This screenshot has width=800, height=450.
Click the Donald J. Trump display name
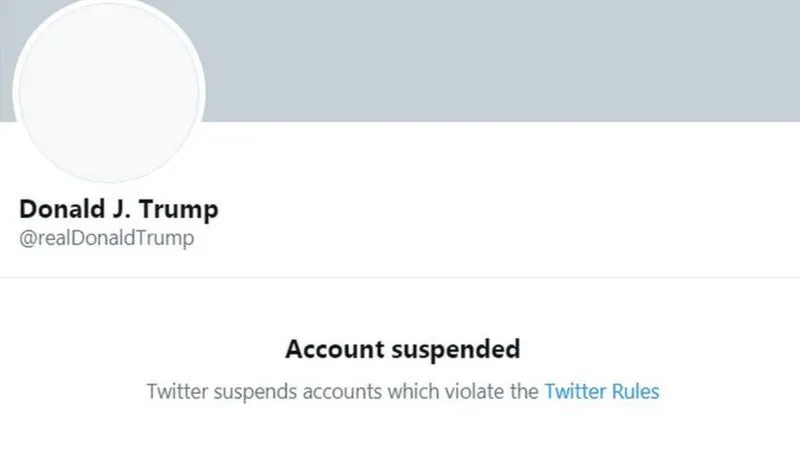pos(118,210)
